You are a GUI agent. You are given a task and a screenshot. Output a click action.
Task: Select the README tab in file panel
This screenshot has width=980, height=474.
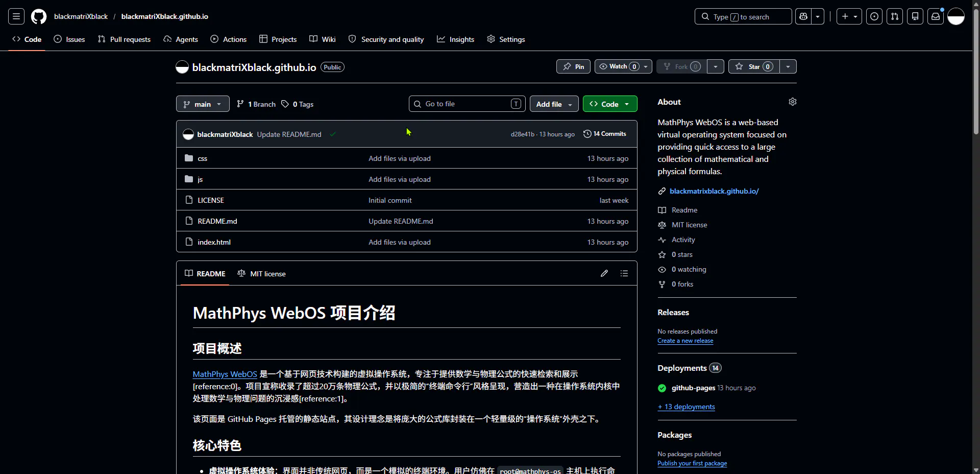pyautogui.click(x=205, y=274)
